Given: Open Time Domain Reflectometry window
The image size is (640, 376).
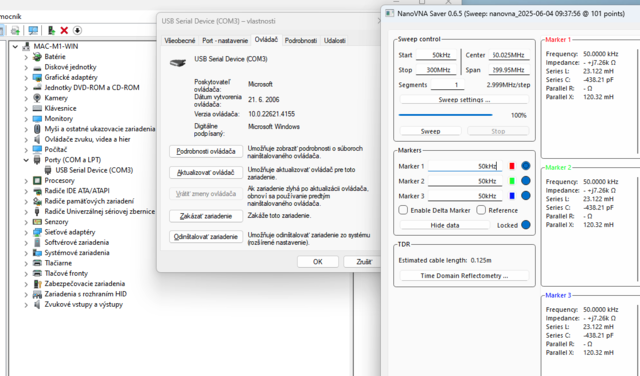Looking at the screenshot, I should (464, 276).
